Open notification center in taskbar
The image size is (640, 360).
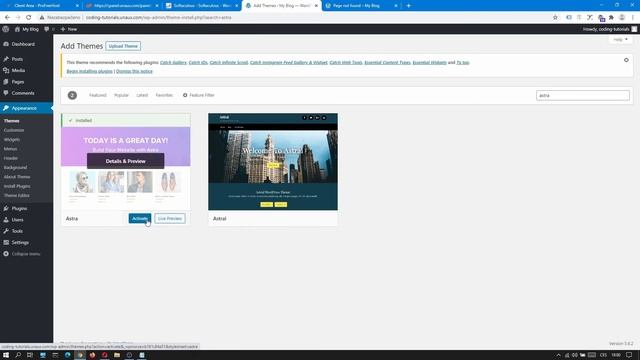(629, 355)
